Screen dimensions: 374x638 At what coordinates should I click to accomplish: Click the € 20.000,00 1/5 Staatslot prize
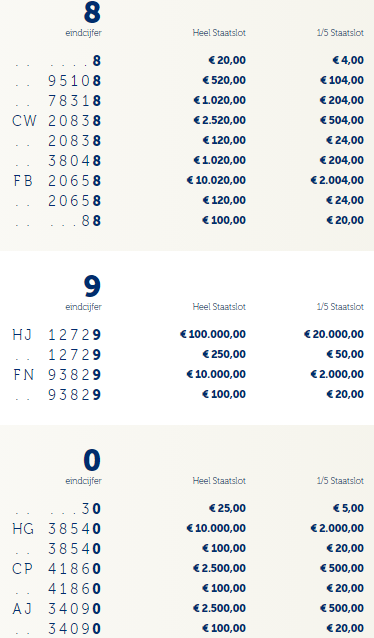(x=334, y=334)
